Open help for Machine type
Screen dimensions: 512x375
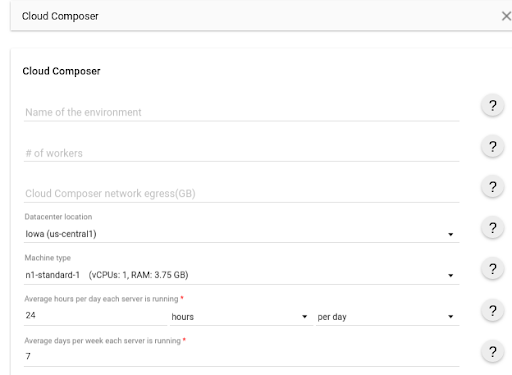coord(492,269)
